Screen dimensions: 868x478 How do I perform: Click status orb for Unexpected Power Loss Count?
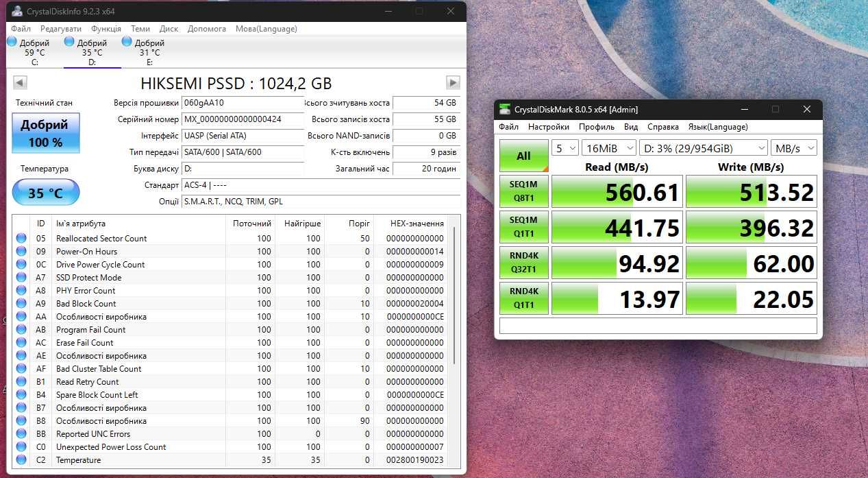click(x=21, y=447)
